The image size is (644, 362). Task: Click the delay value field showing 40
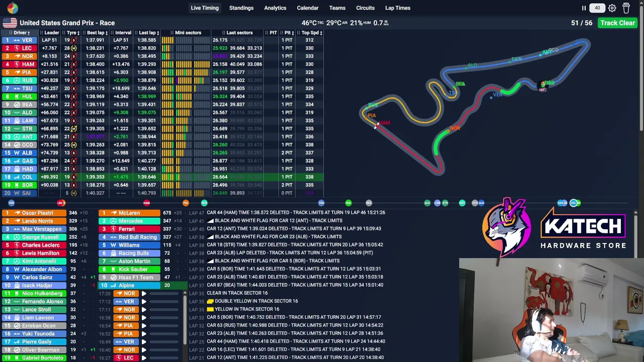click(597, 8)
